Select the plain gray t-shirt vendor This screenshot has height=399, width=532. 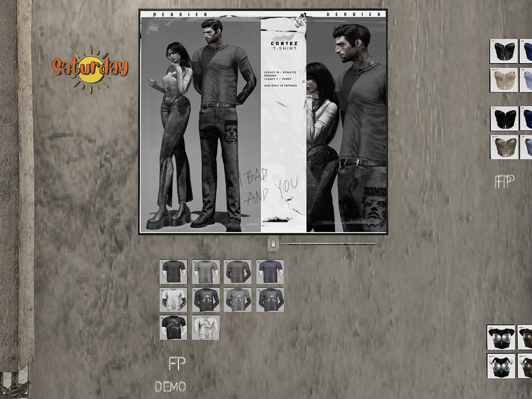(x=206, y=271)
